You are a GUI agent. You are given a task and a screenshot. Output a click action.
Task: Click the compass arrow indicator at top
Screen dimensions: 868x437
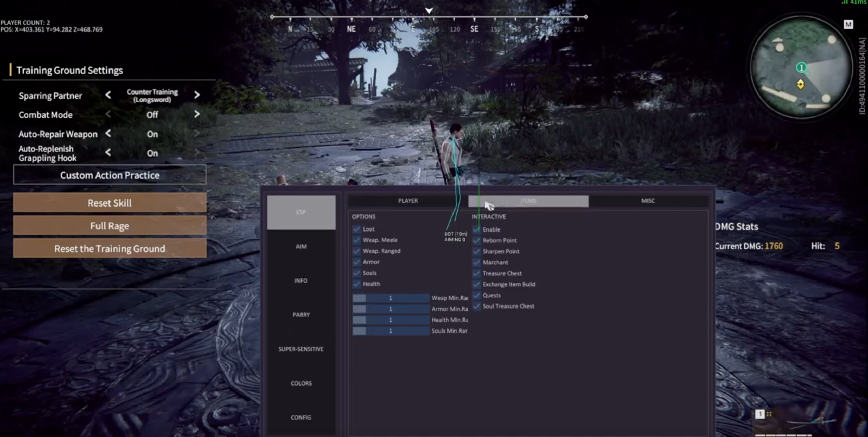click(x=429, y=11)
